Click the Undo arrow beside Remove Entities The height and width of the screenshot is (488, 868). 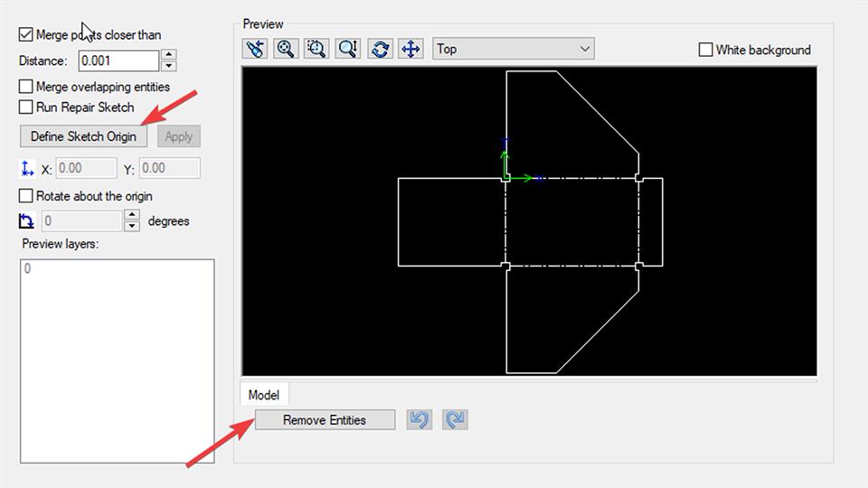[x=420, y=419]
